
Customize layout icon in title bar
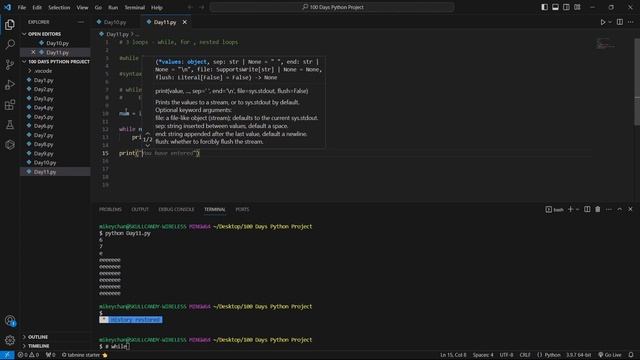tap(577, 7)
